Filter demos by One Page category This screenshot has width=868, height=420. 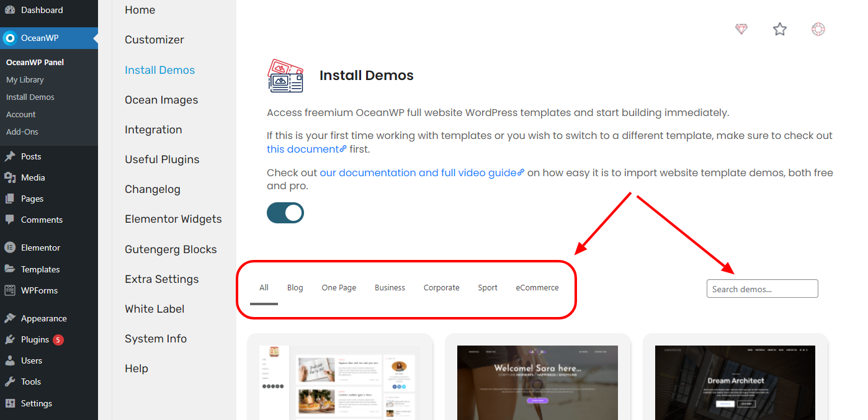(339, 288)
